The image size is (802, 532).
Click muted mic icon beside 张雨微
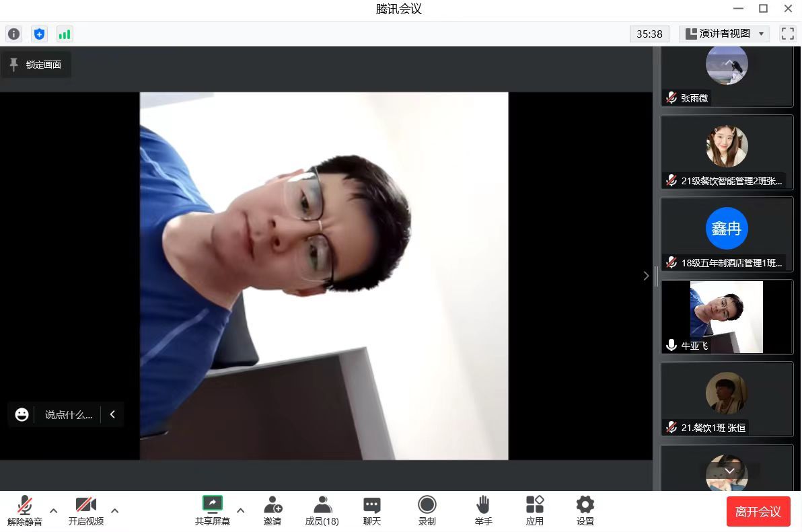[671, 98]
